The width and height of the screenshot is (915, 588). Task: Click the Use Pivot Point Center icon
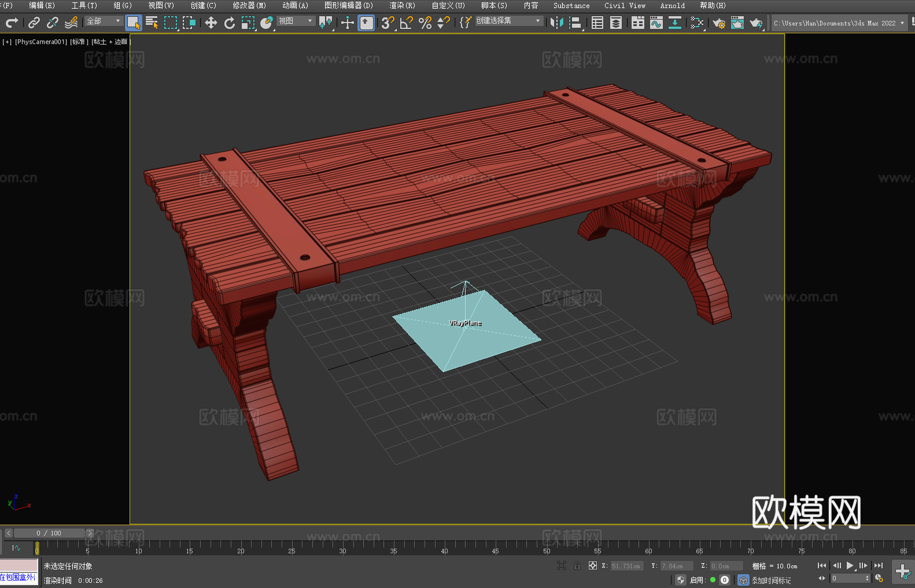(x=326, y=23)
